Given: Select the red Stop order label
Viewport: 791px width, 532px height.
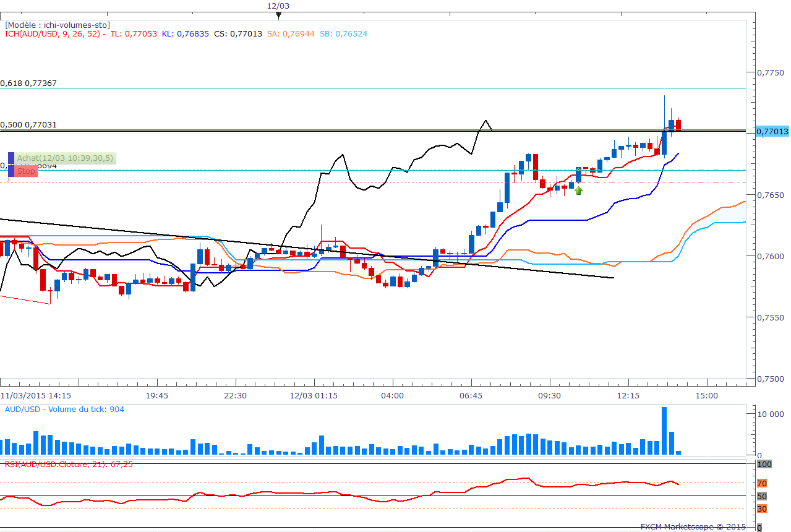Looking at the screenshot, I should 26,171.
